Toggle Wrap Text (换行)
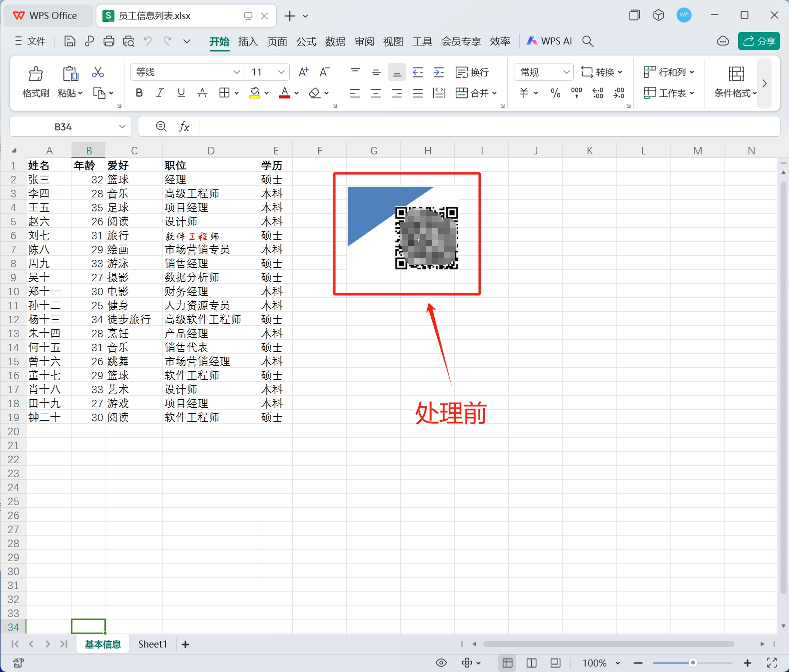This screenshot has height=672, width=789. point(472,72)
